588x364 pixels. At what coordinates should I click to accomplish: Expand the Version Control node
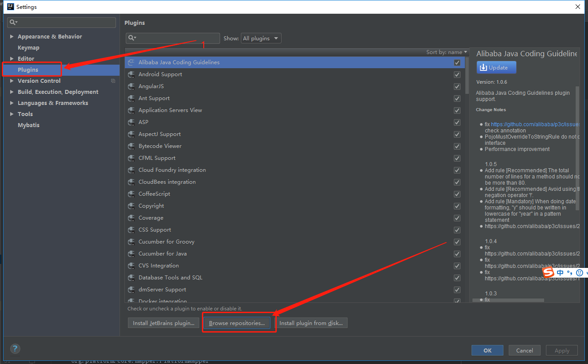tap(12, 81)
